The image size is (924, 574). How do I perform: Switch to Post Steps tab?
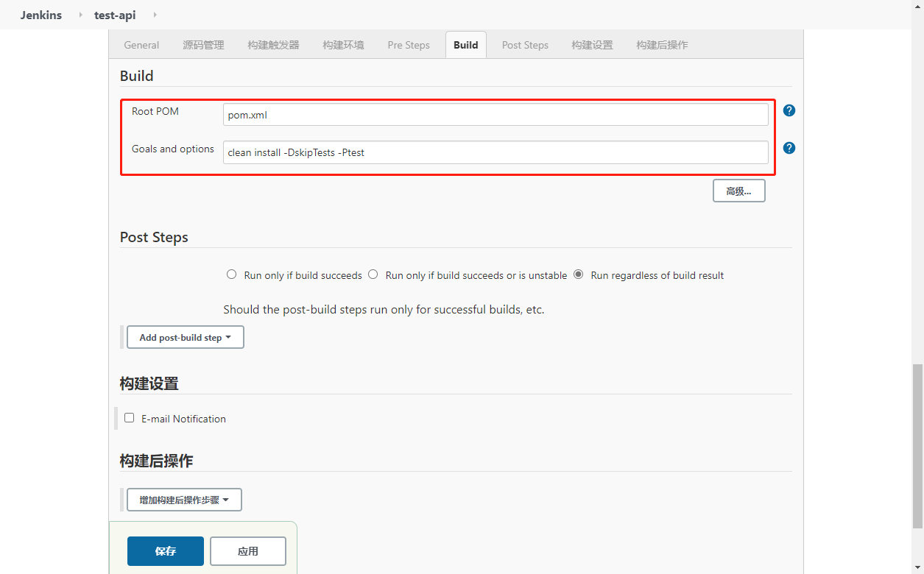pyautogui.click(x=525, y=45)
